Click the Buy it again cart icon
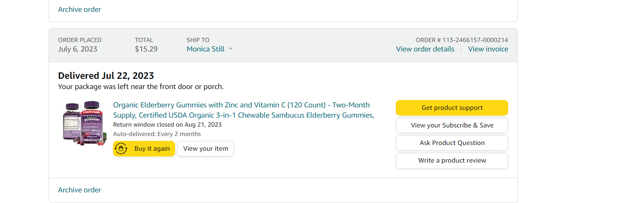The width and height of the screenshot is (644, 203). [121, 149]
